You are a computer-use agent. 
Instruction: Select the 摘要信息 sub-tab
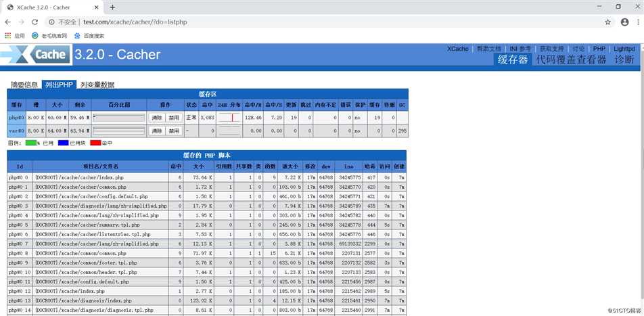[24, 85]
